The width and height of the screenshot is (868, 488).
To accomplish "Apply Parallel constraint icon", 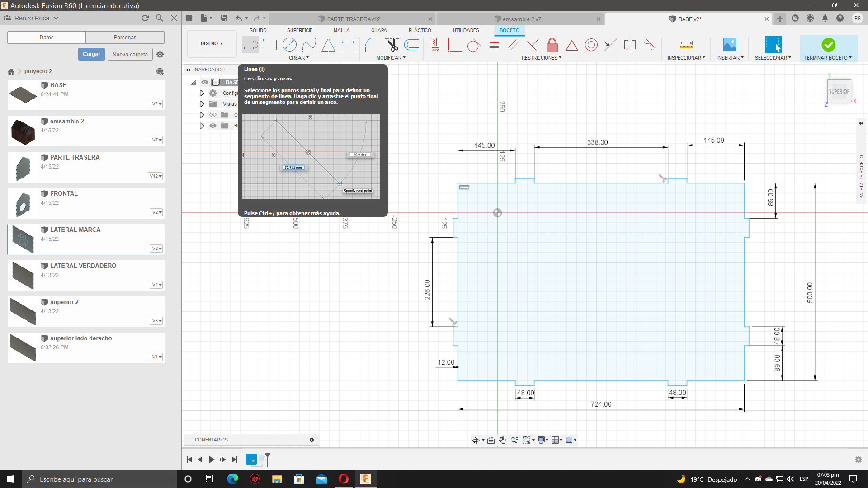I will tap(513, 45).
